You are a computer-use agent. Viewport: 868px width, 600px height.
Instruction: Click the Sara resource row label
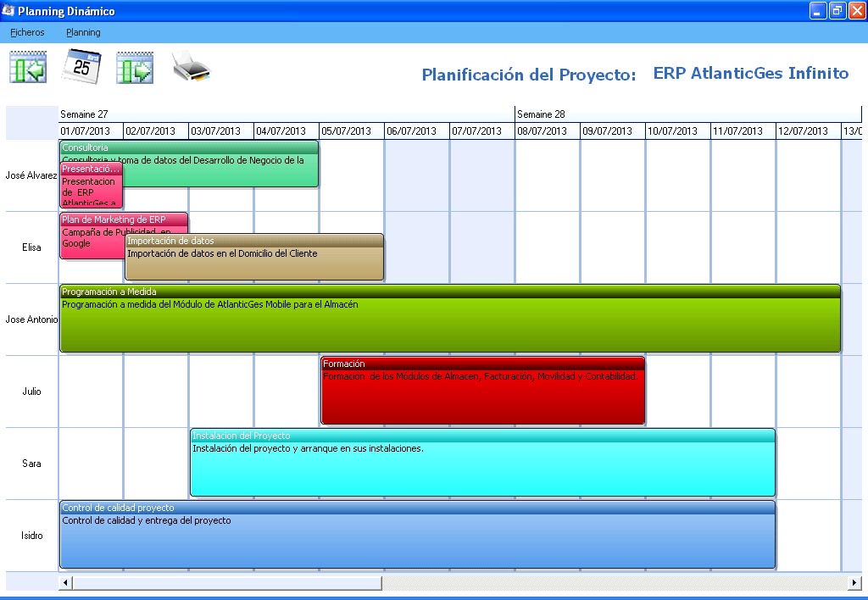coord(31,463)
